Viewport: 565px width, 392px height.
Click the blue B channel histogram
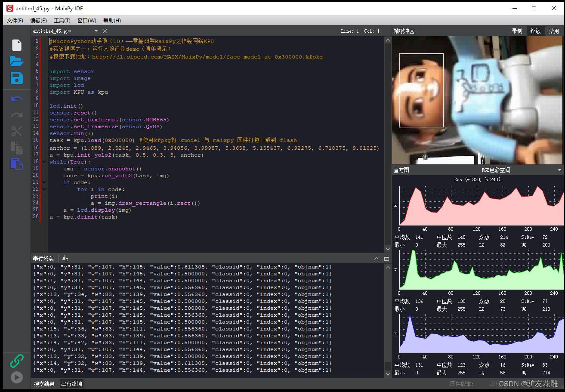pyautogui.click(x=481, y=333)
